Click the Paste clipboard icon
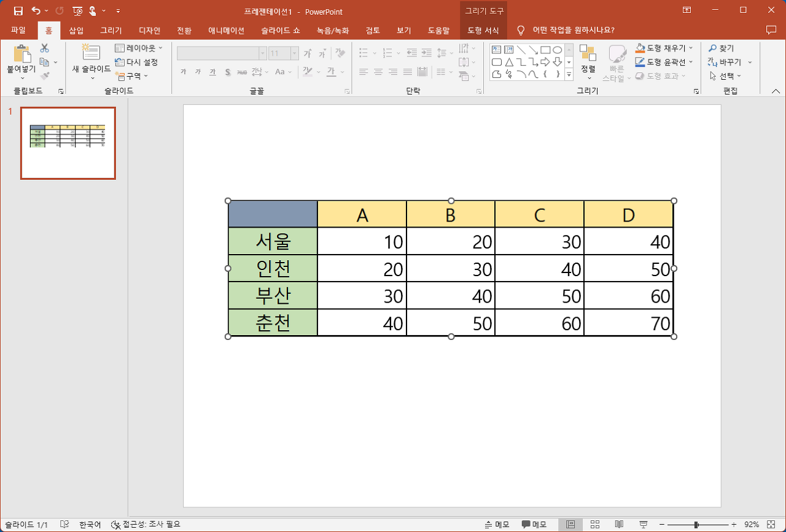The width and height of the screenshot is (786, 532). click(22, 54)
